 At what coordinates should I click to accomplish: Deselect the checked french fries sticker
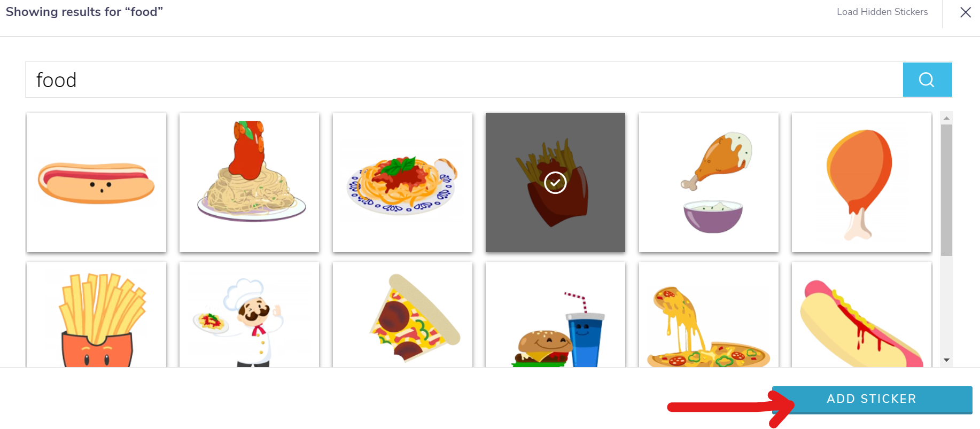[x=555, y=182]
